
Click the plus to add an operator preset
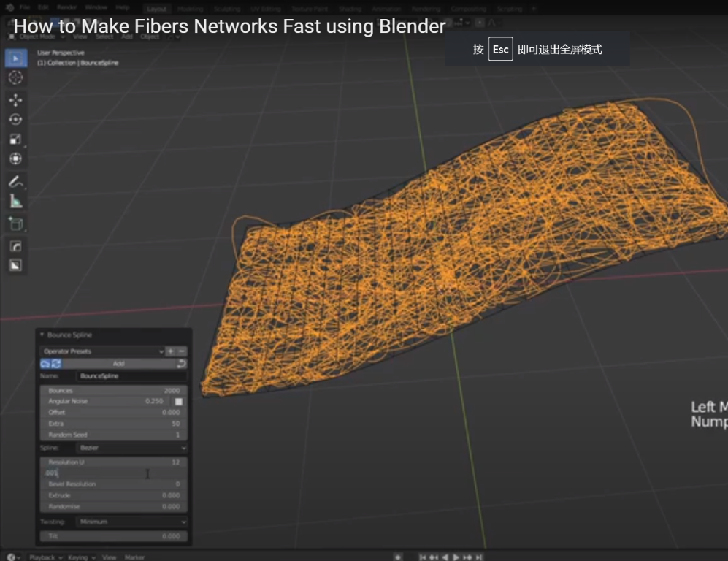(170, 351)
